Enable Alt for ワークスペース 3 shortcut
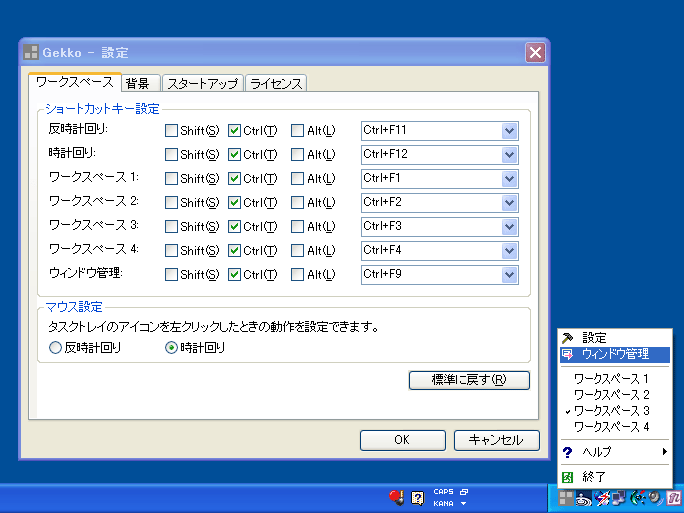 tap(297, 226)
